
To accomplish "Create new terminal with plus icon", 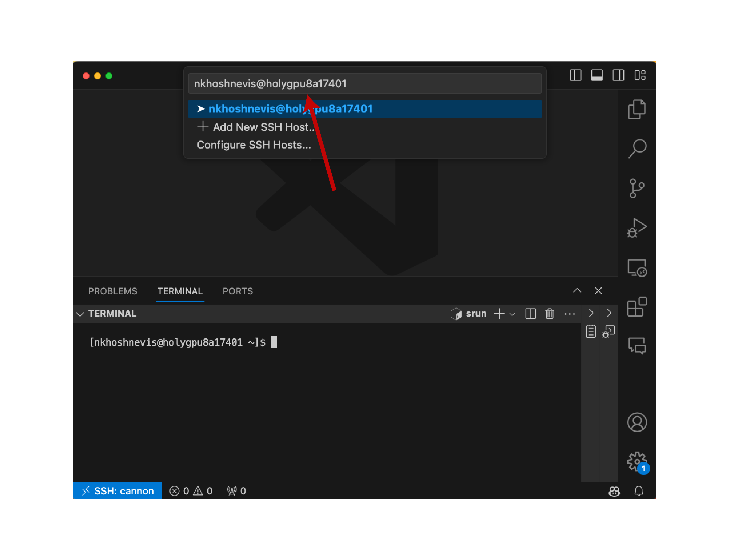I will point(499,314).
